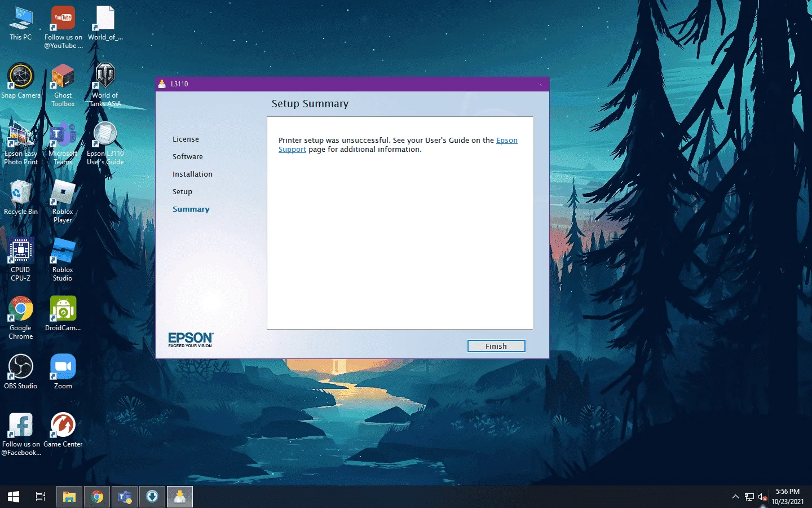Launch DroidCam desktop shortcut
Screen dimensions: 812x508
(x=63, y=314)
